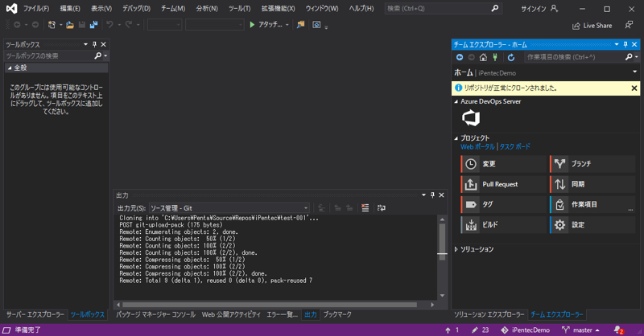Collapse the Azure DevOps Server section
The image size is (644, 336).
[x=456, y=102]
